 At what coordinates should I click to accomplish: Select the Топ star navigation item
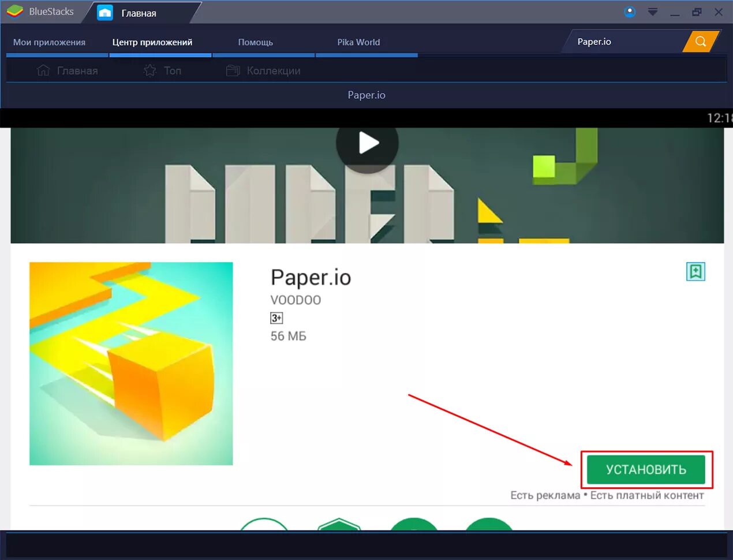click(x=162, y=70)
